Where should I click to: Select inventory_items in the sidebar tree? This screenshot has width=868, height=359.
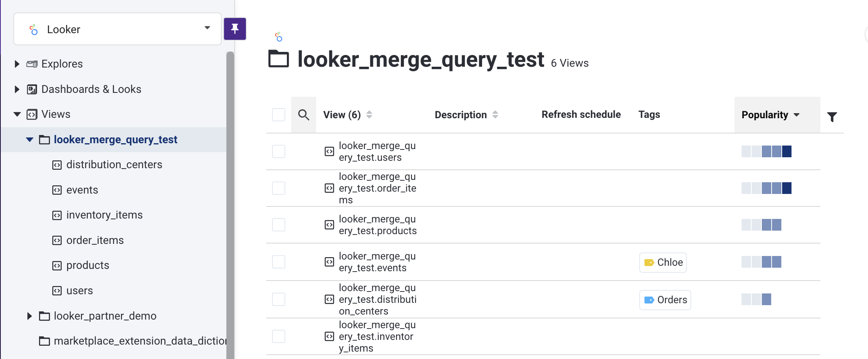[104, 215]
